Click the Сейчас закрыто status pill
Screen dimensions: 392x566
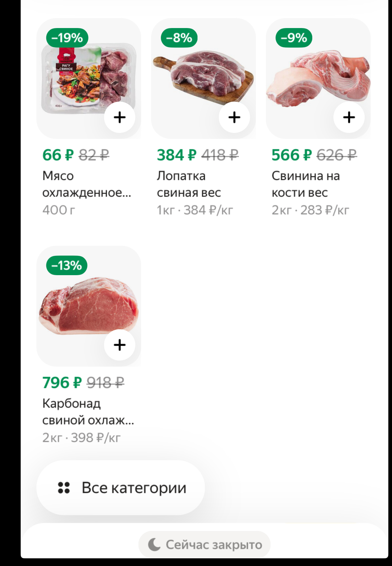click(x=204, y=545)
